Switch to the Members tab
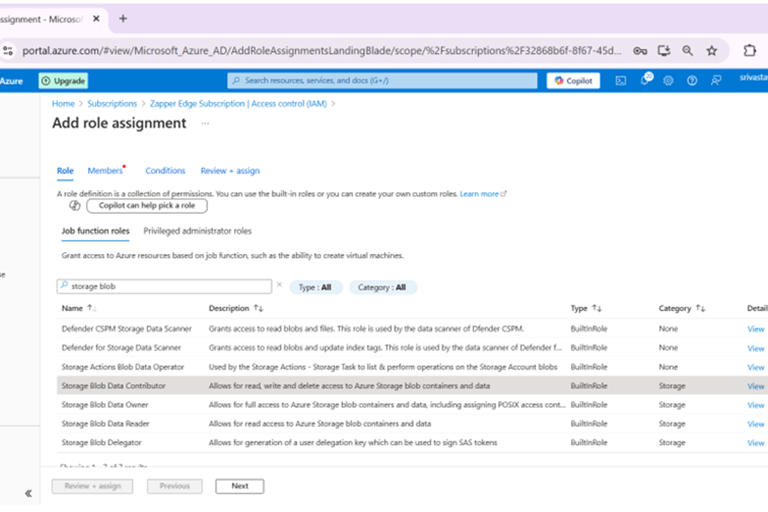Image resolution: width=768 pixels, height=512 pixels. tap(105, 171)
